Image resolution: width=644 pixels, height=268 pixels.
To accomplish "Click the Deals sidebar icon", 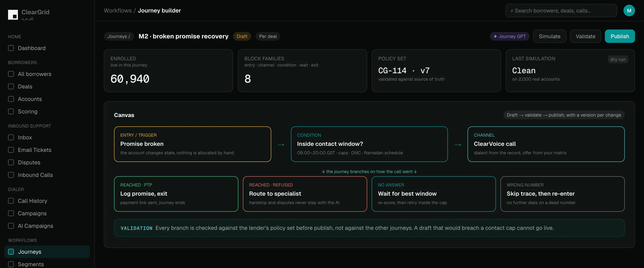I will (11, 86).
